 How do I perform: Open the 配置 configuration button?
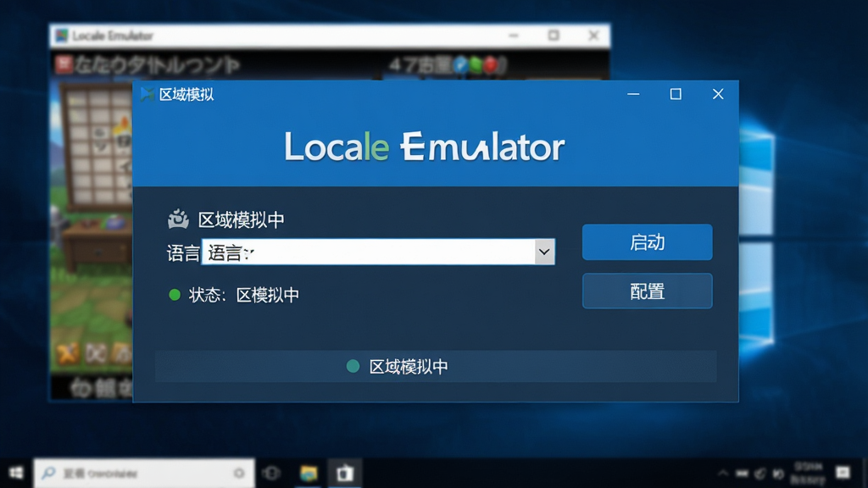point(647,291)
